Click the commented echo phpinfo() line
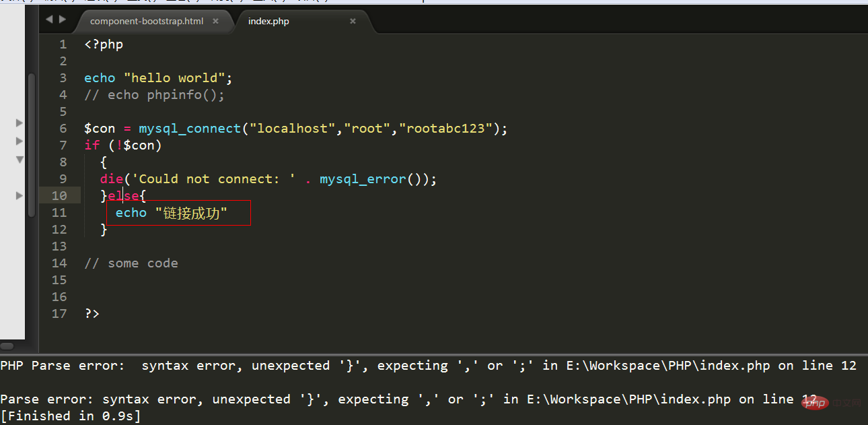 click(x=155, y=95)
